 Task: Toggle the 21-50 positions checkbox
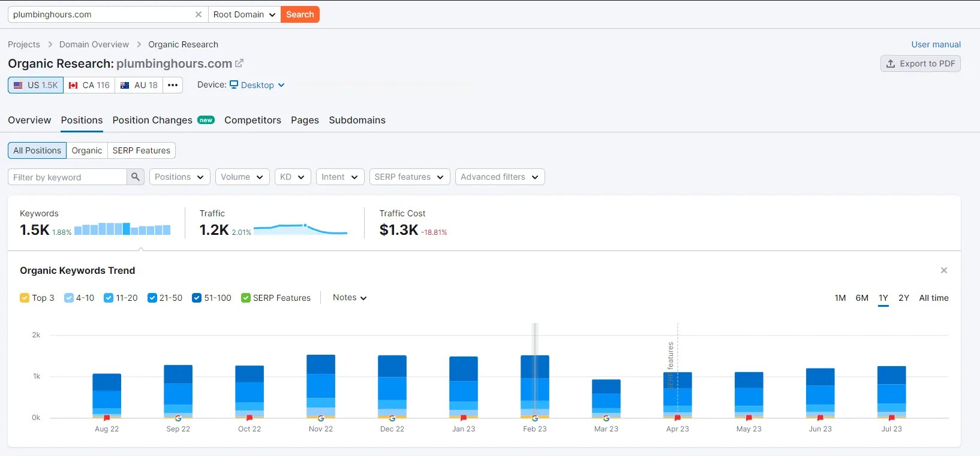point(152,298)
